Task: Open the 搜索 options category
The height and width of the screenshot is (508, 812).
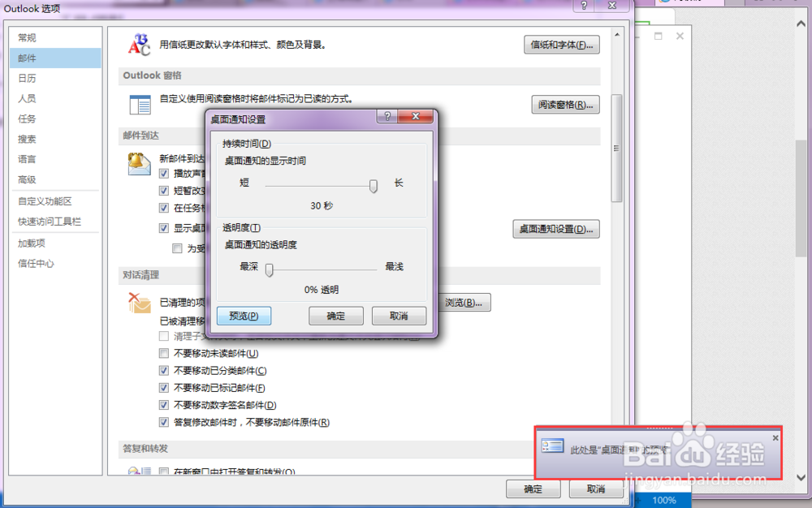Action: click(x=55, y=139)
